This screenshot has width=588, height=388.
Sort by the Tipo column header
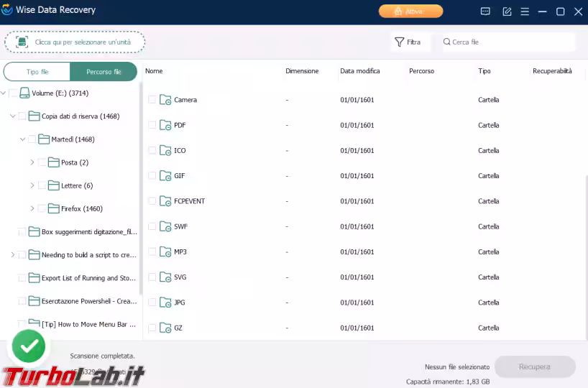pyautogui.click(x=484, y=71)
